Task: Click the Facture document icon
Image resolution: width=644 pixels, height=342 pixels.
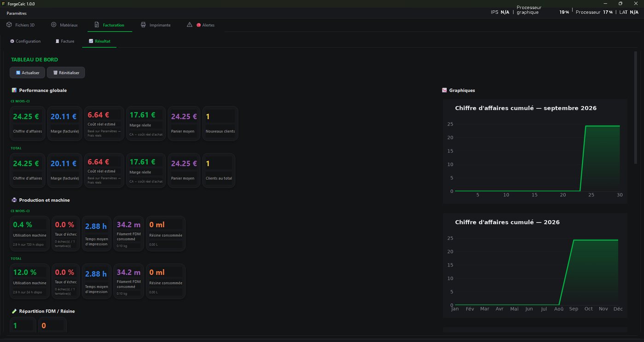Action: point(57,41)
